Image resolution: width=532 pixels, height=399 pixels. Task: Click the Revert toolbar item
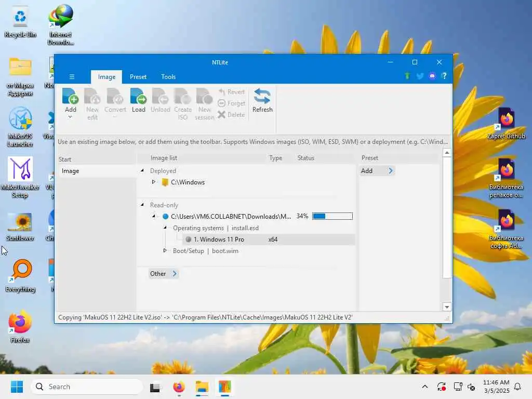(232, 92)
